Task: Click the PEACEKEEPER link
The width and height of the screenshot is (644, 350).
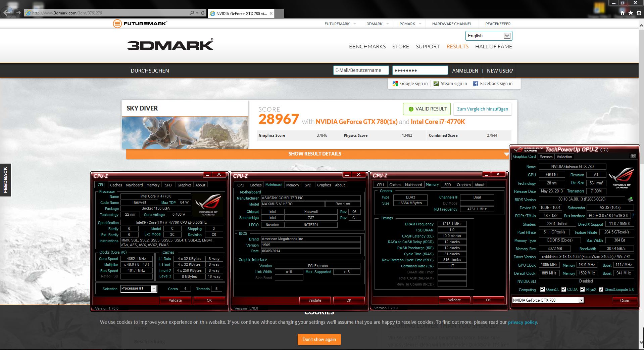Action: point(498,24)
